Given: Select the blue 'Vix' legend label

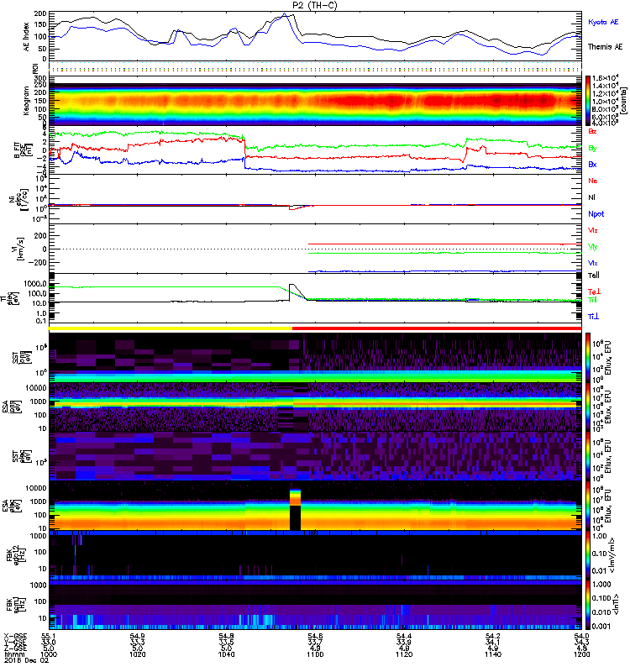Looking at the screenshot, I should click(593, 263).
